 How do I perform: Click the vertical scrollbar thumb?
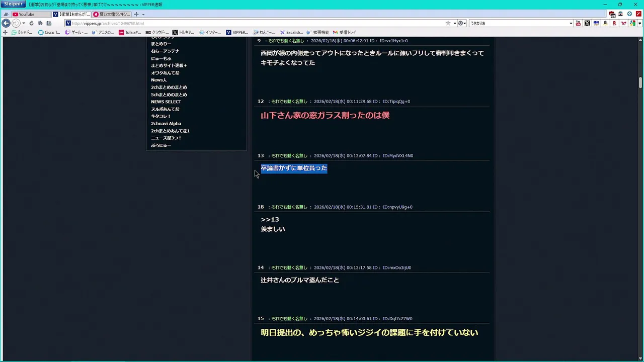[640, 82]
